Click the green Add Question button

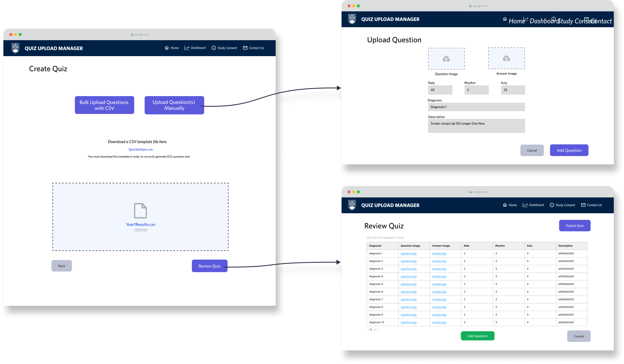coord(477,336)
